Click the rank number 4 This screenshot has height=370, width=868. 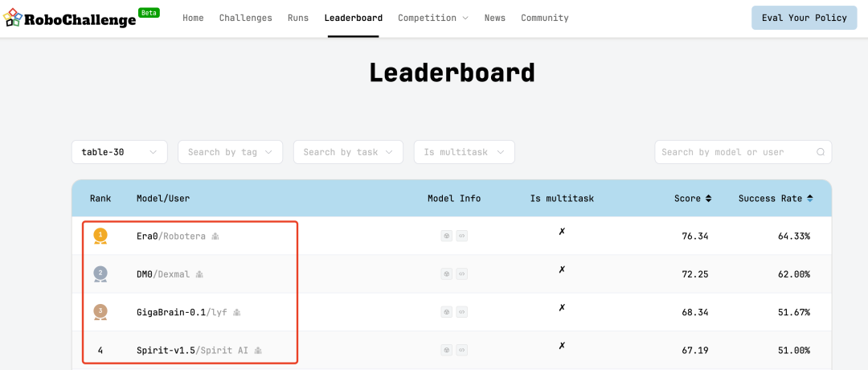click(100, 350)
